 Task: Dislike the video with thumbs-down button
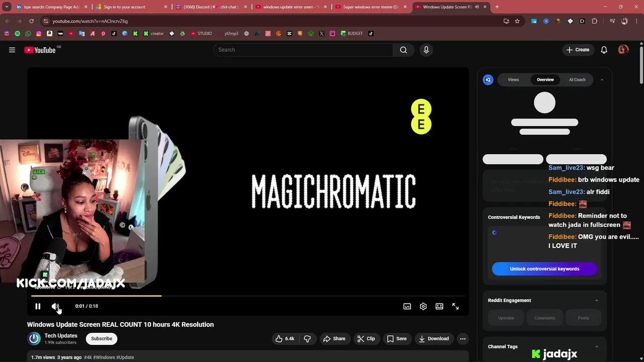click(x=307, y=338)
